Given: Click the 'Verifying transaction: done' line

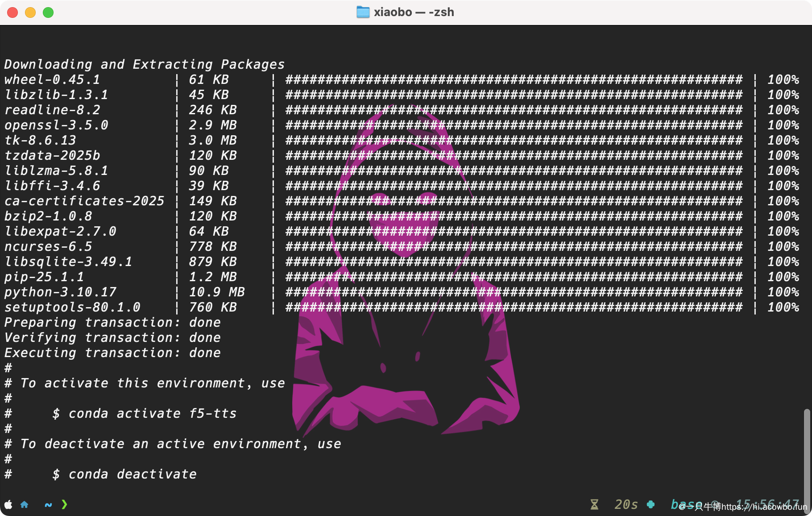Looking at the screenshot, I should pos(112,337).
